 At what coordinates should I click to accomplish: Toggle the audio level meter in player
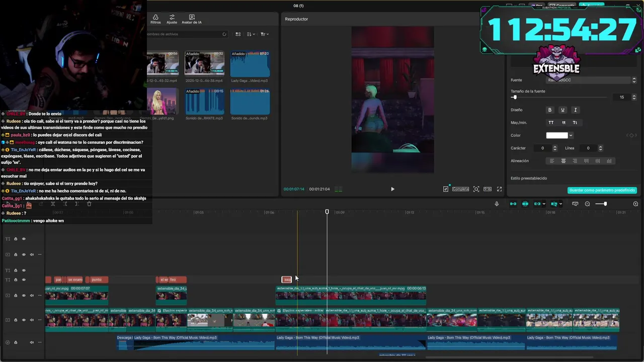pos(339,189)
